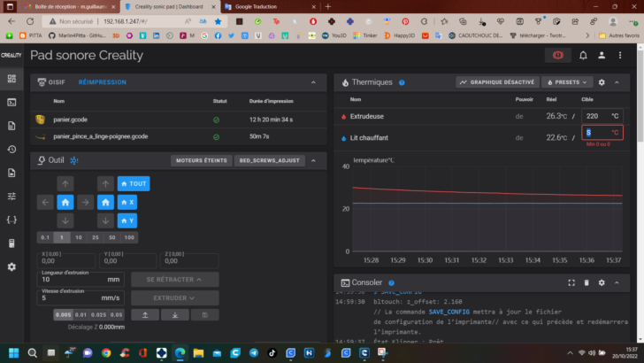This screenshot has width=644, height=363.
Task: Switch to the Google Traduction browser tab
Action: (x=256, y=6)
